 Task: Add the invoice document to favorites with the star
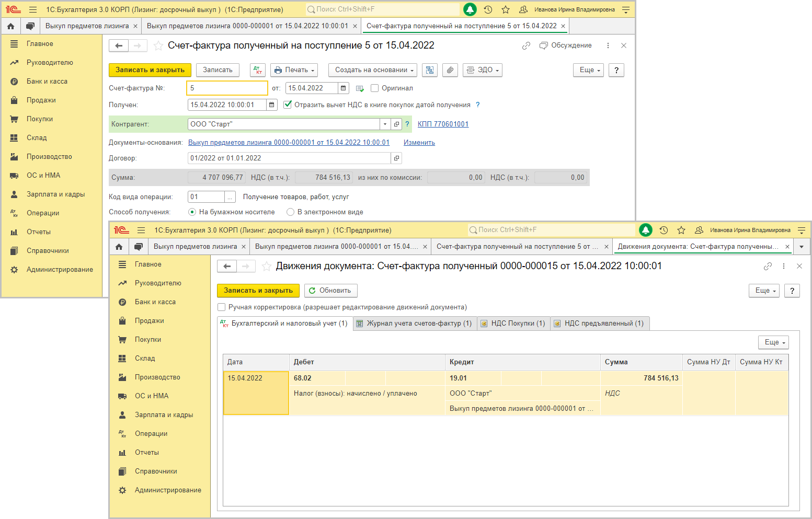[x=158, y=46]
